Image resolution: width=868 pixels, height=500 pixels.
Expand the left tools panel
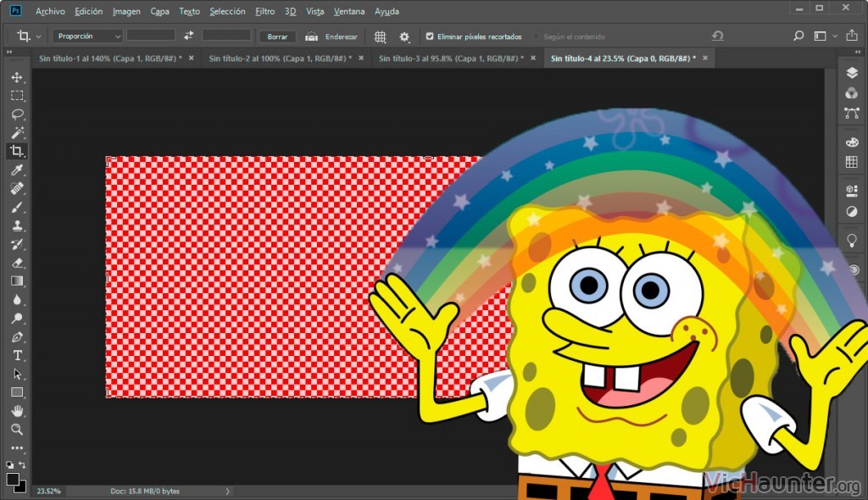tap(8, 52)
